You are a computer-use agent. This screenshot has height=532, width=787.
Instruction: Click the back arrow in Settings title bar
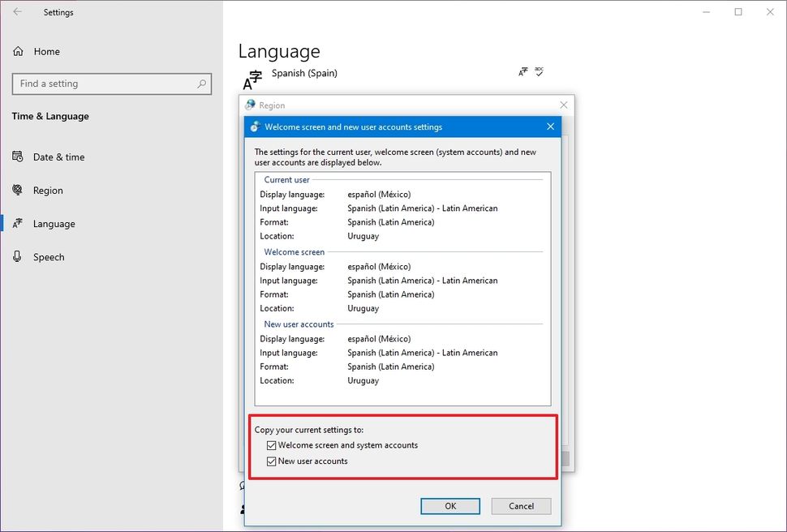pyautogui.click(x=16, y=12)
